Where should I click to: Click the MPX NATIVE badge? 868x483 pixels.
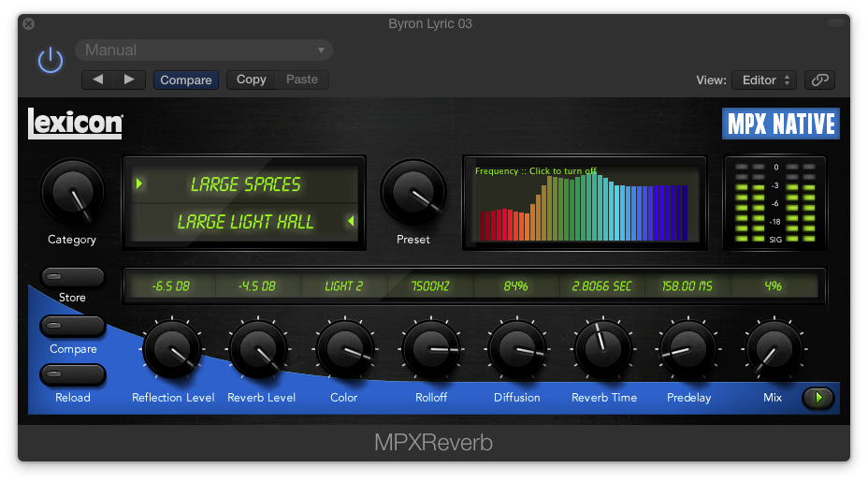click(780, 124)
